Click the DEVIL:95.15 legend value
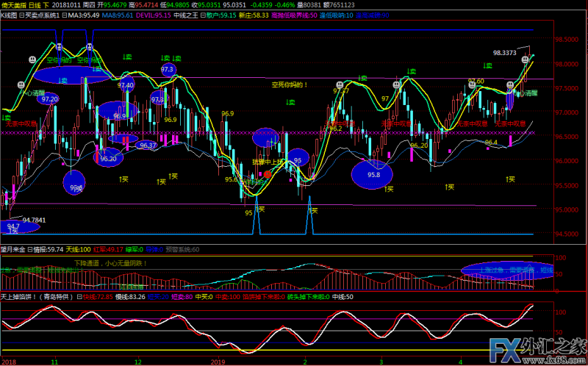This screenshot has width=588, height=366. click(x=153, y=15)
